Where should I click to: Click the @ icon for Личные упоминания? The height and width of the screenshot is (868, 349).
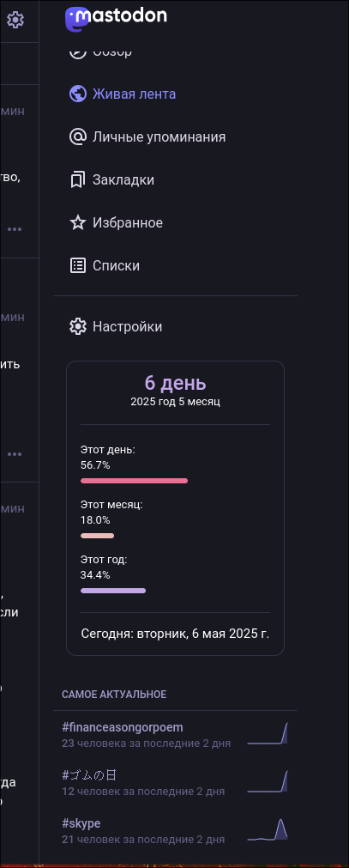pos(77,137)
